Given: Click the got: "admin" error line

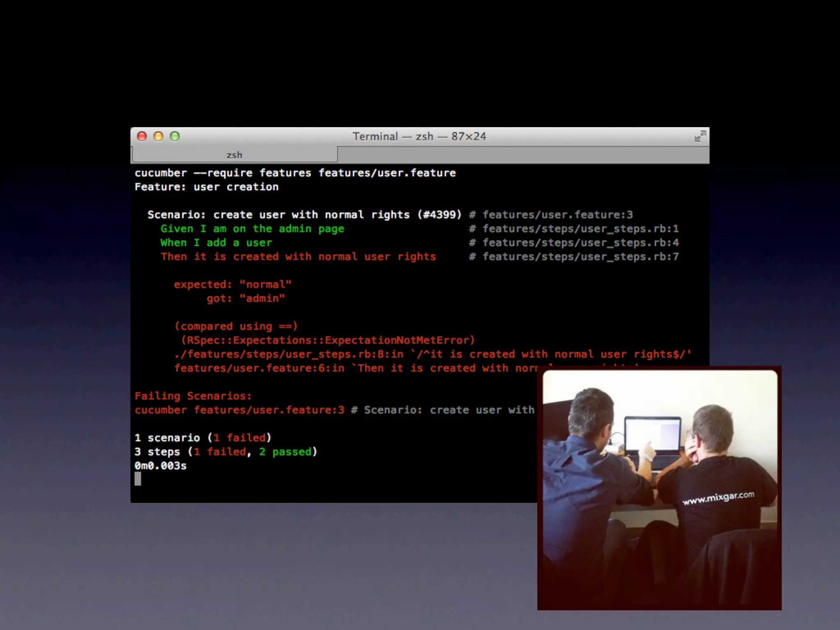Looking at the screenshot, I should tap(245, 299).
